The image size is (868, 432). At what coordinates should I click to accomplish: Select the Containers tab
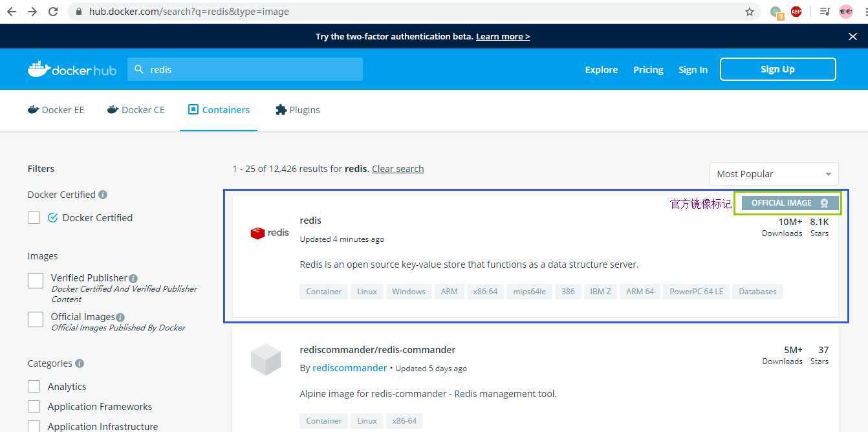coord(219,110)
